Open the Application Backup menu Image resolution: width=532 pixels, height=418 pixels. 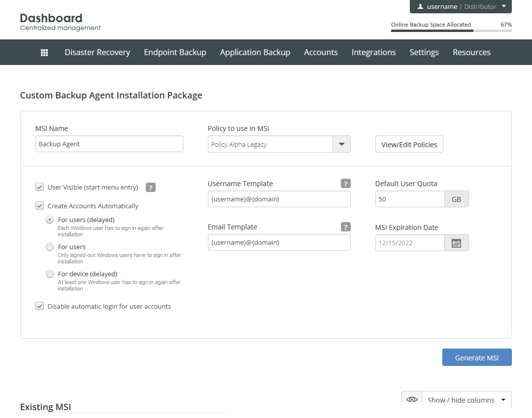pyautogui.click(x=255, y=52)
